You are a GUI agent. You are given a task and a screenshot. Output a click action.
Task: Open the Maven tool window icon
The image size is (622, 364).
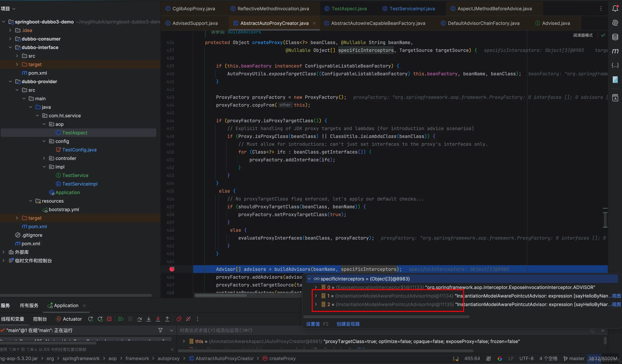(615, 51)
